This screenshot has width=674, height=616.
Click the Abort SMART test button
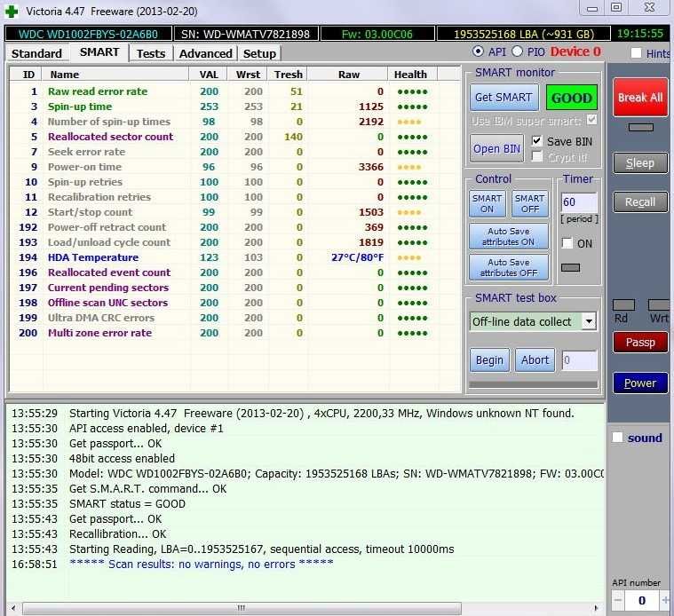click(535, 359)
